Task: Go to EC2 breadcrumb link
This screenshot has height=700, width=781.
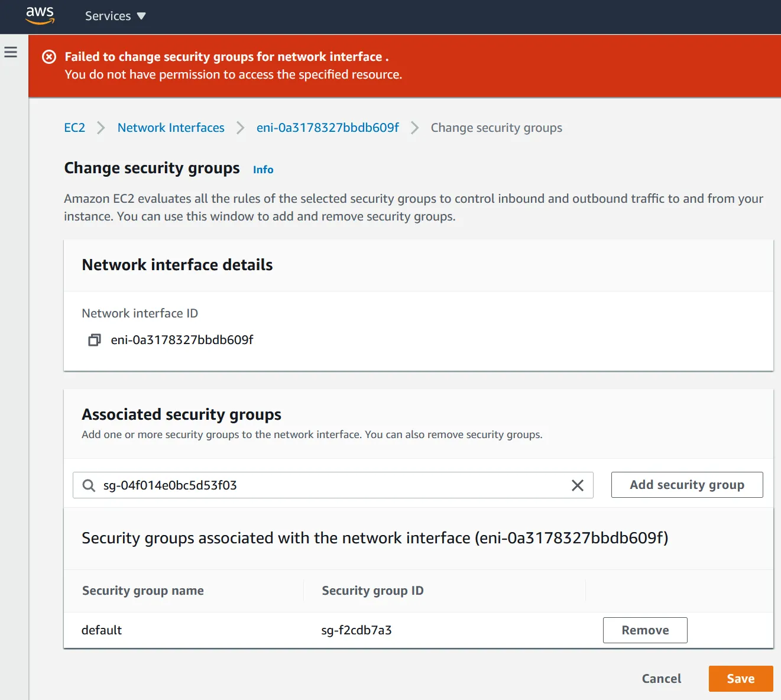Action: click(74, 128)
